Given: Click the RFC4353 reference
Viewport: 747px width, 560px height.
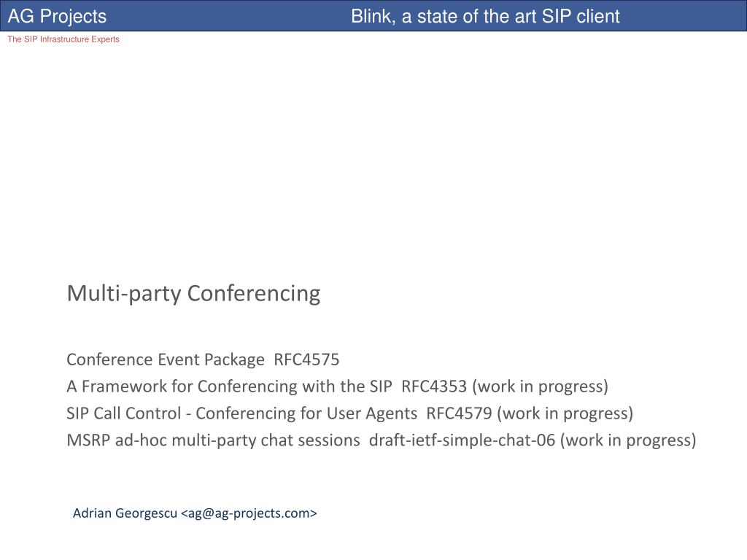Looking at the screenshot, I should pos(434,386).
